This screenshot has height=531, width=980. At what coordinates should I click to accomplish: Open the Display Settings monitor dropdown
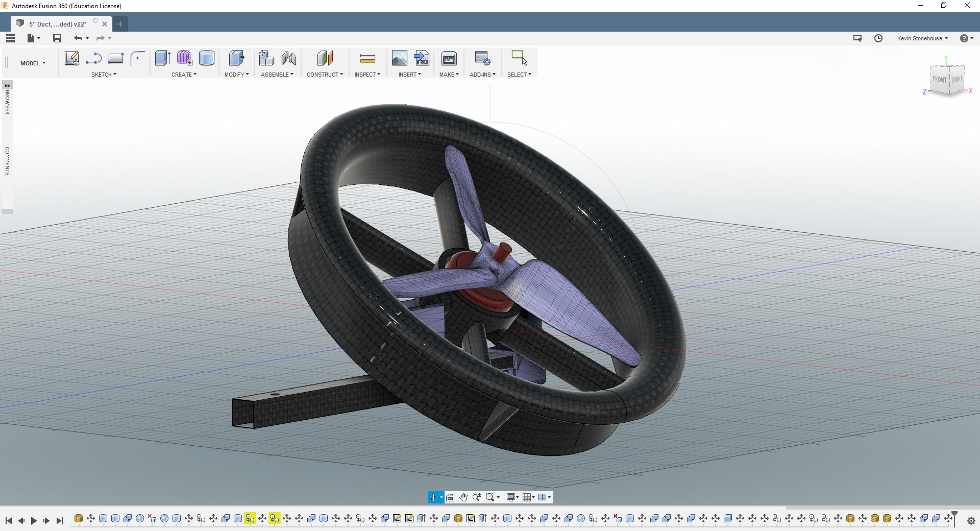pos(512,497)
